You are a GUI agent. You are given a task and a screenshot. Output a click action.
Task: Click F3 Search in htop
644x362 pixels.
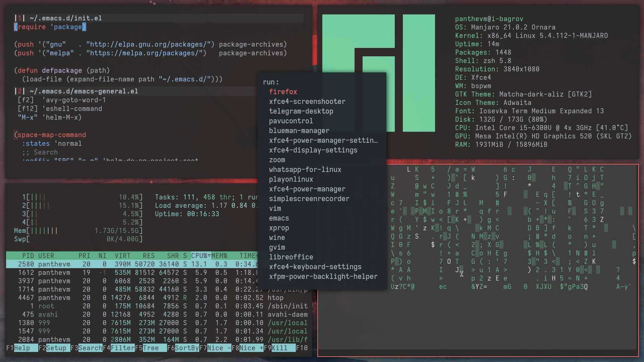point(90,348)
